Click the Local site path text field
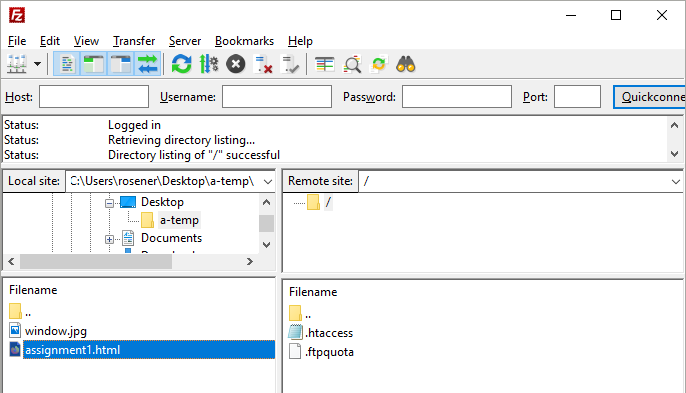The width and height of the screenshot is (686, 393). (x=164, y=181)
